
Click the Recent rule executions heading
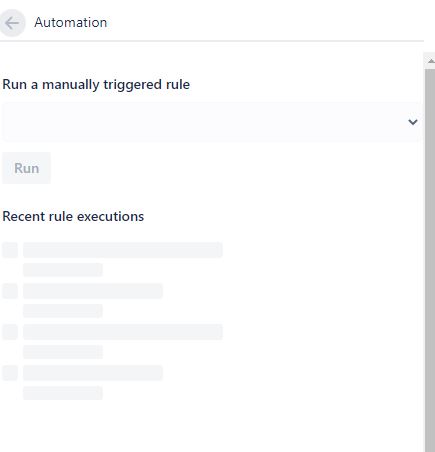(x=73, y=216)
